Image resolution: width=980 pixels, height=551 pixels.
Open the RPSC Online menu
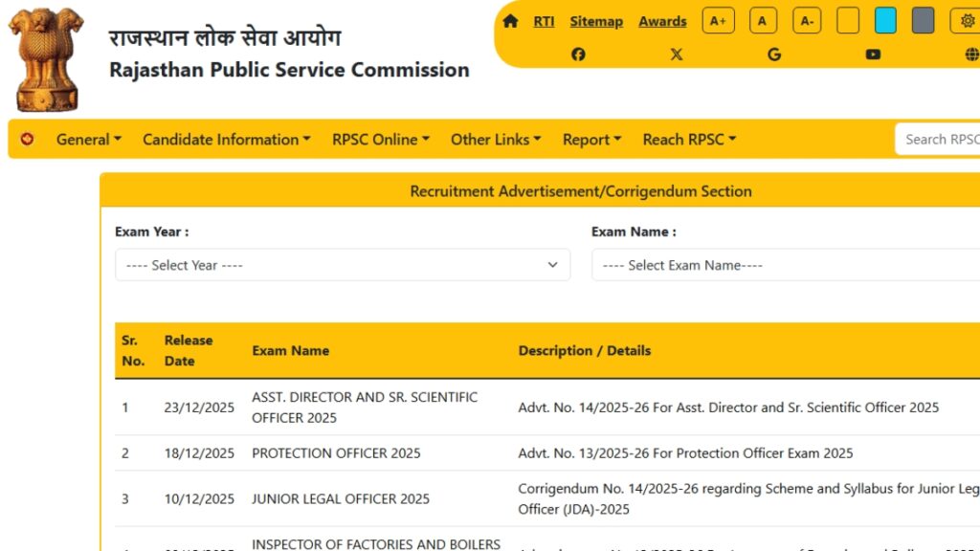coord(380,140)
